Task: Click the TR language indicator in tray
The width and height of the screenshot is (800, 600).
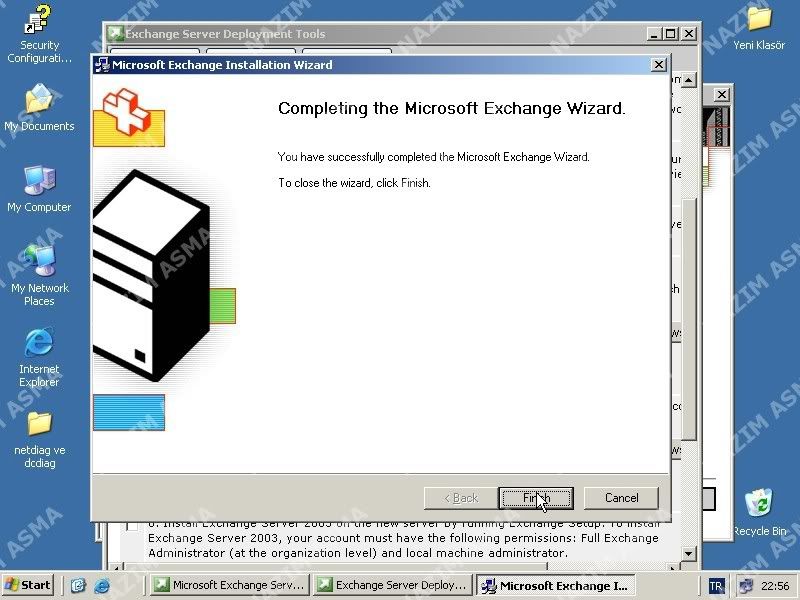Action: tap(716, 586)
